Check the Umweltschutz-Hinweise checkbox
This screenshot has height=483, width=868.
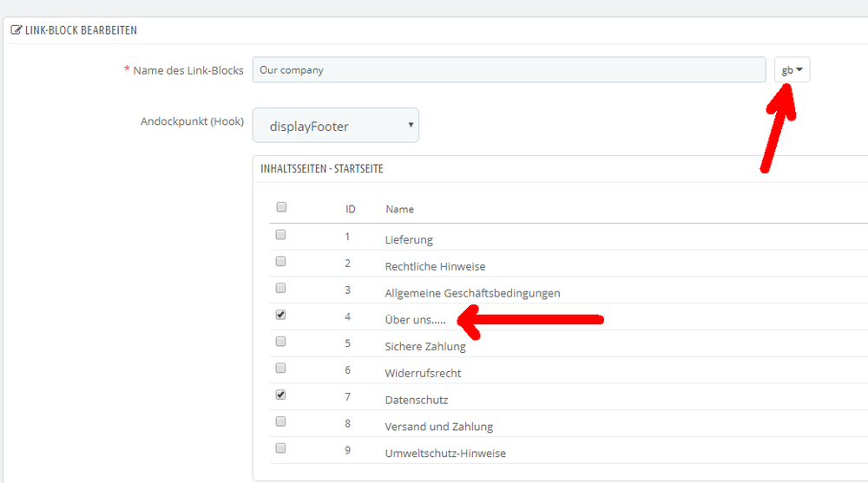(x=280, y=448)
